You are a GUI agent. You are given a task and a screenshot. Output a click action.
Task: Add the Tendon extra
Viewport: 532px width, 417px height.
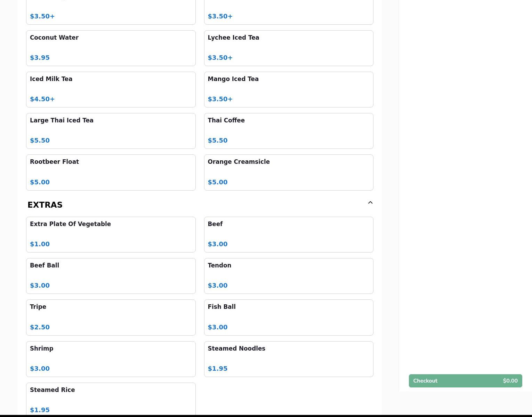[x=288, y=276]
